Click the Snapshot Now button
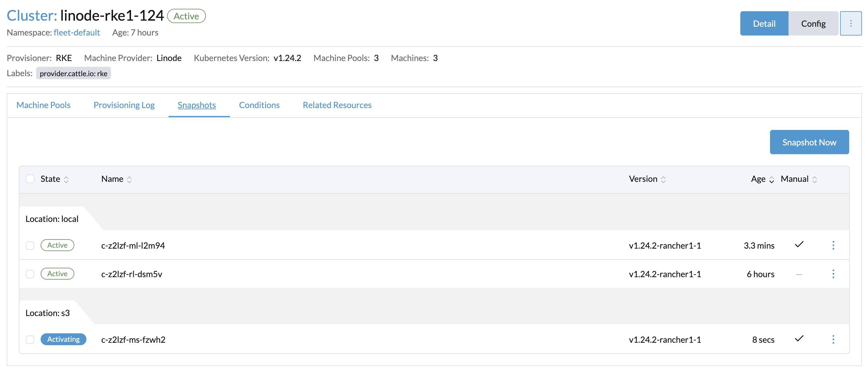The width and height of the screenshot is (868, 374). tap(809, 142)
